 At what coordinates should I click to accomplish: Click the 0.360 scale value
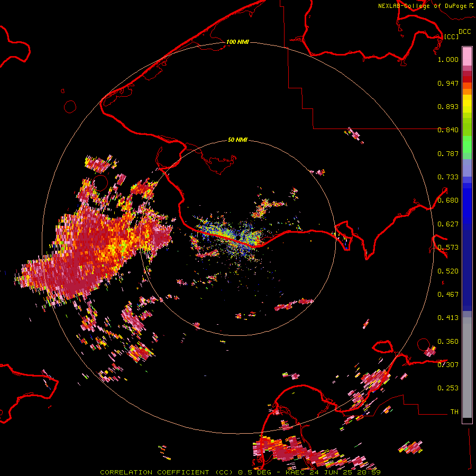[x=448, y=342]
